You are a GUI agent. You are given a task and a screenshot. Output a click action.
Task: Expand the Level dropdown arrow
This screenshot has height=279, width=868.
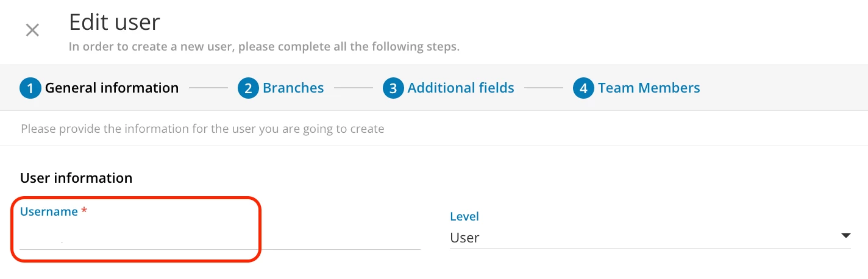845,236
